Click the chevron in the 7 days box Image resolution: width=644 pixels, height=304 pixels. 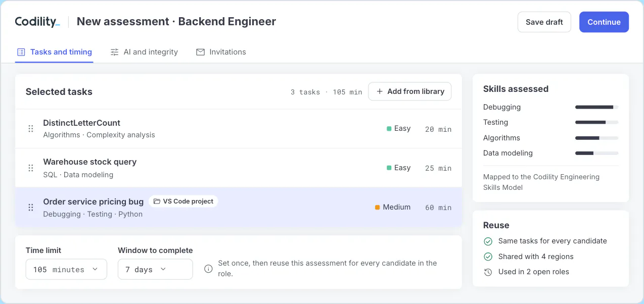point(163,269)
